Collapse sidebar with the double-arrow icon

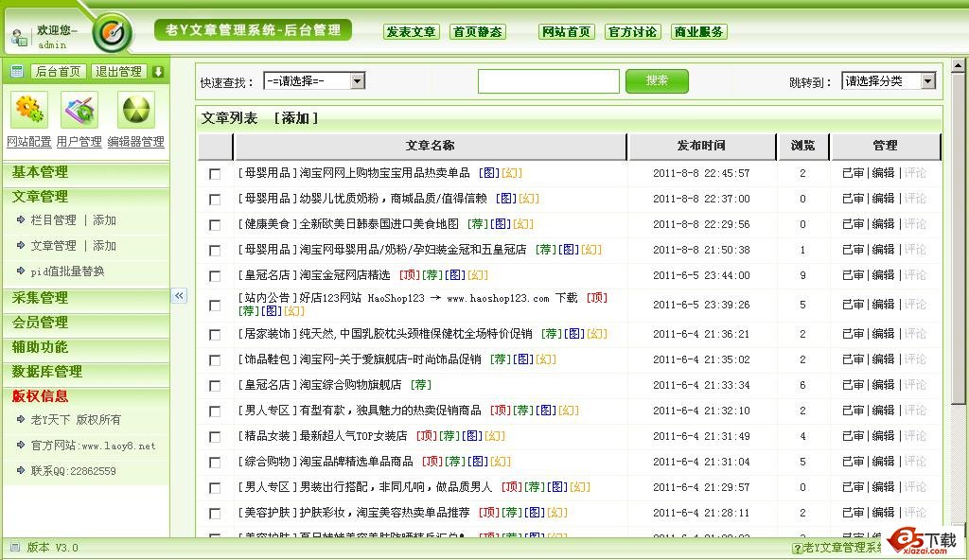[179, 296]
